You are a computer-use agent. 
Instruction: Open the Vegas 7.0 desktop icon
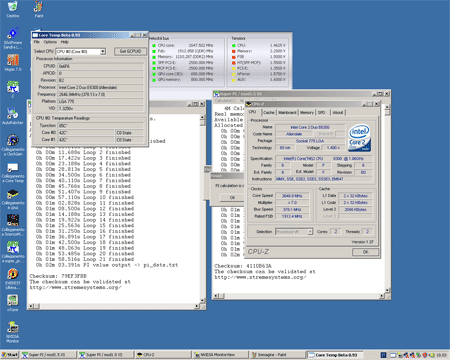point(13,63)
